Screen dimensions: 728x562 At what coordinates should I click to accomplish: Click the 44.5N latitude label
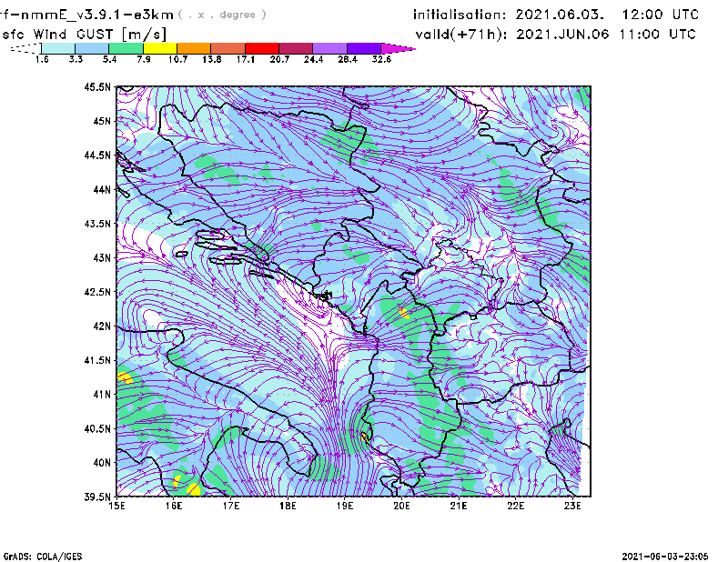coord(98,156)
